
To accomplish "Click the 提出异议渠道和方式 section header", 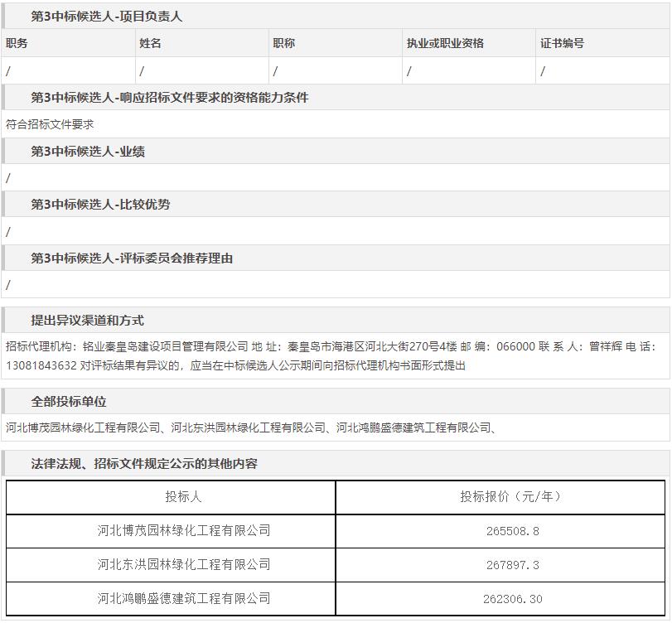I will point(87,321).
